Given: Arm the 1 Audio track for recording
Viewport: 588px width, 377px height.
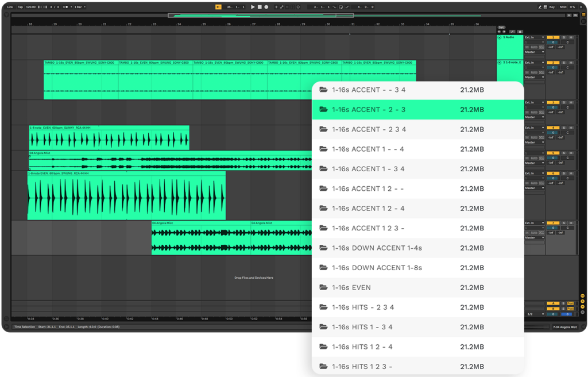Looking at the screenshot, I should [571, 37].
